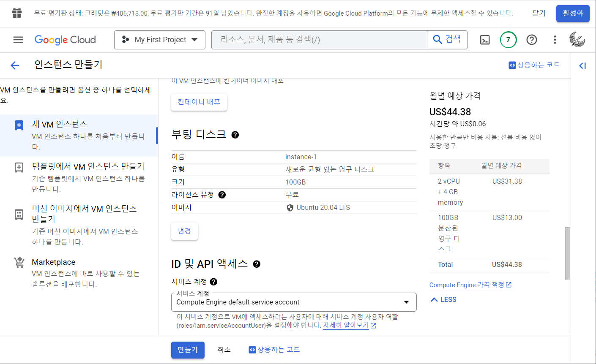Screen dimensions: 596x364
Task: Open the help question mark in header
Action: pos(532,40)
